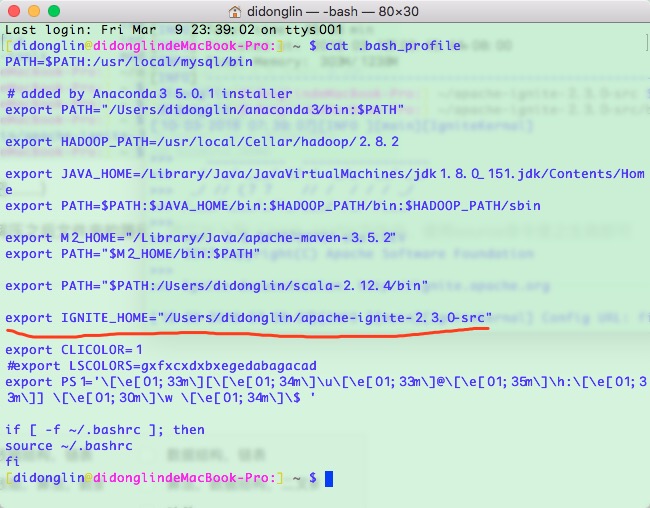Click the bottom 'didonglin@didonglindeMacBook-Pro' prompt

pyautogui.click(x=144, y=478)
